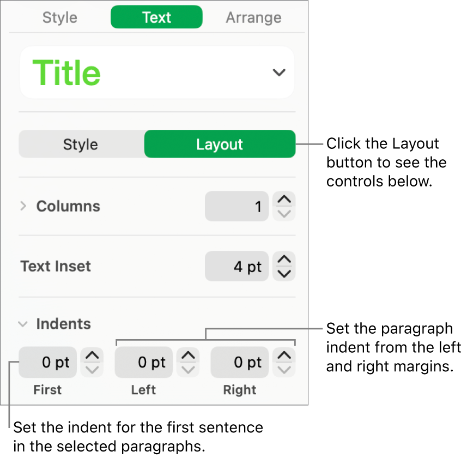Decrease Columns count with the down stepper

[x=284, y=213]
